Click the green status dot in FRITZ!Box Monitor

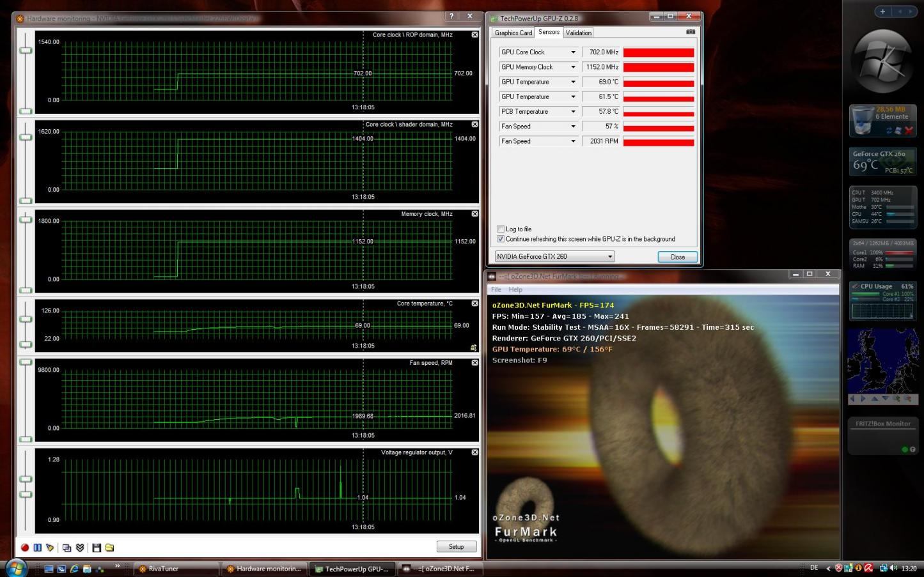pos(904,449)
